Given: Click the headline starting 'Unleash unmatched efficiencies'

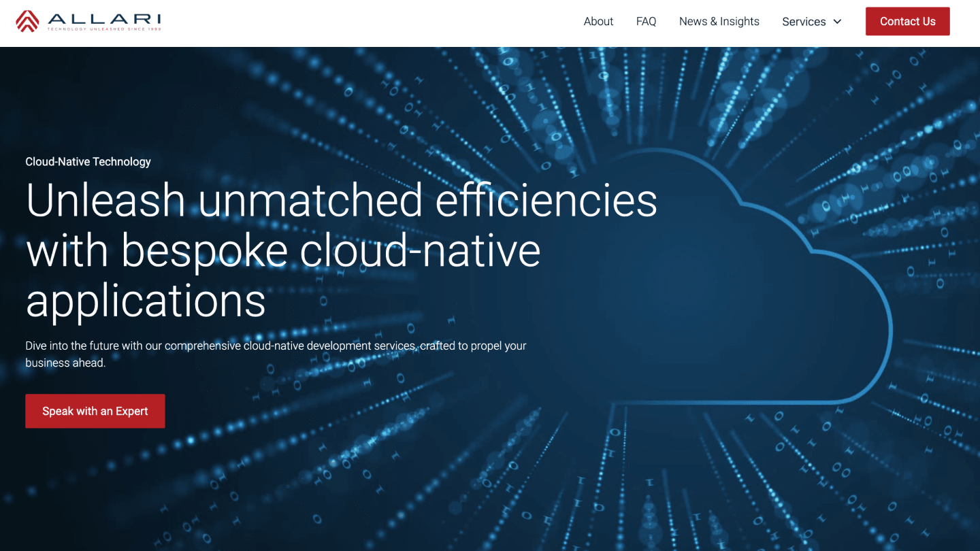Looking at the screenshot, I should [341, 250].
